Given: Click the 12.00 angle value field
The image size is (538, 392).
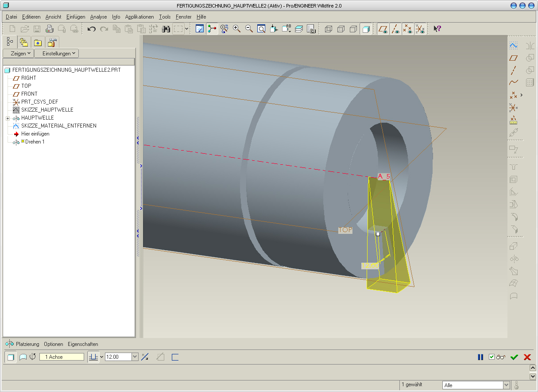Looking at the screenshot, I should [x=117, y=357].
